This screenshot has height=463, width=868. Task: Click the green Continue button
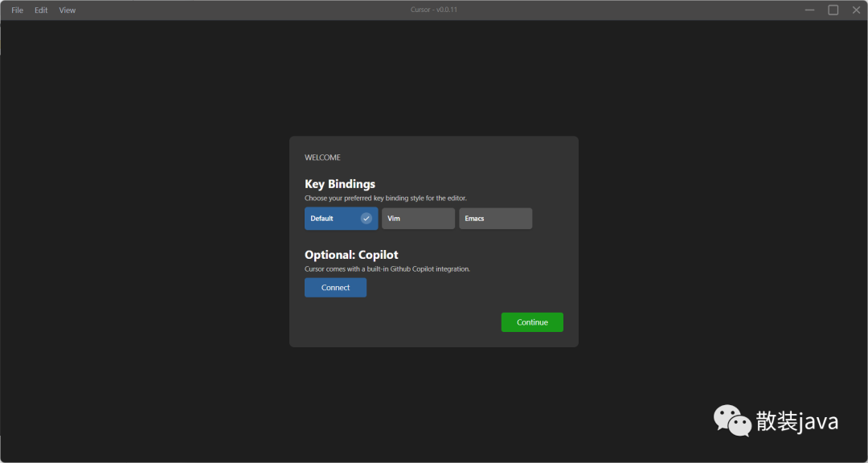532,322
